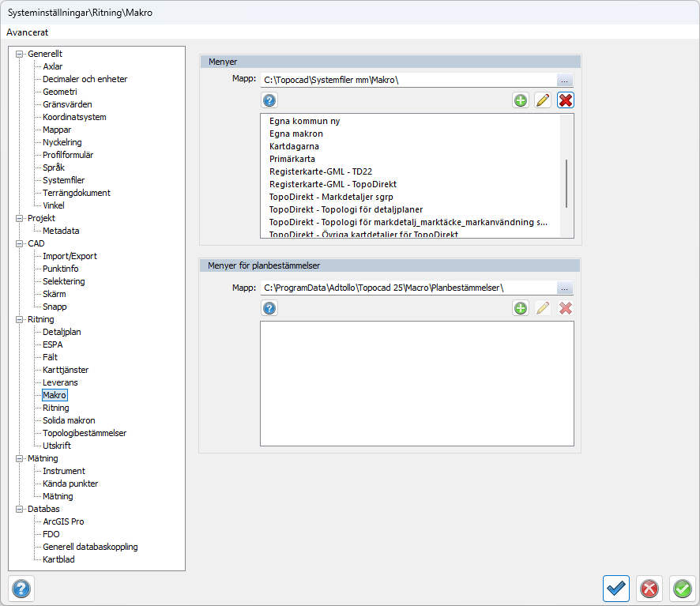Select Primärkarta in the menu list

[x=292, y=159]
